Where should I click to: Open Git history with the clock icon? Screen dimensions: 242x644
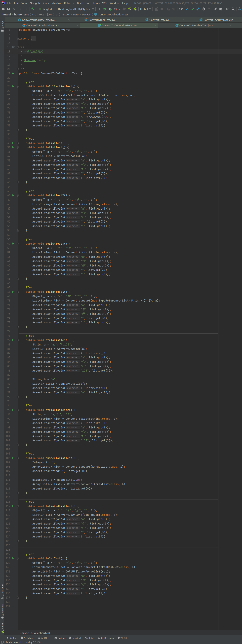(203, 9)
